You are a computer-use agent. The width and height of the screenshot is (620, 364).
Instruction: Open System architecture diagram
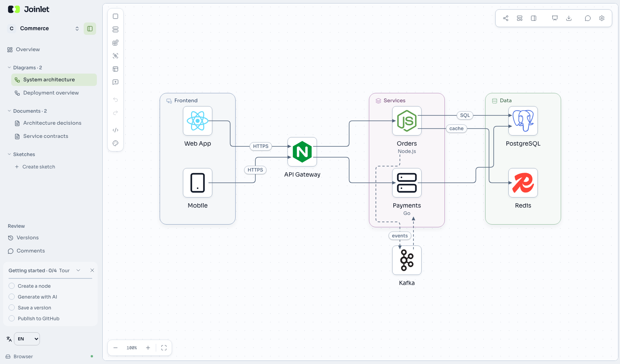click(x=54, y=80)
